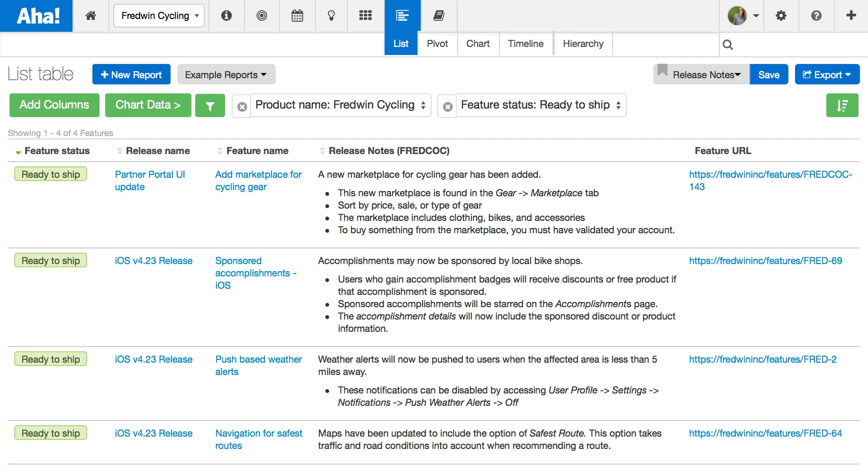Click the 'Showing 1 - 4 of 4 Features' text
This screenshot has height=475, width=868.
[61, 133]
